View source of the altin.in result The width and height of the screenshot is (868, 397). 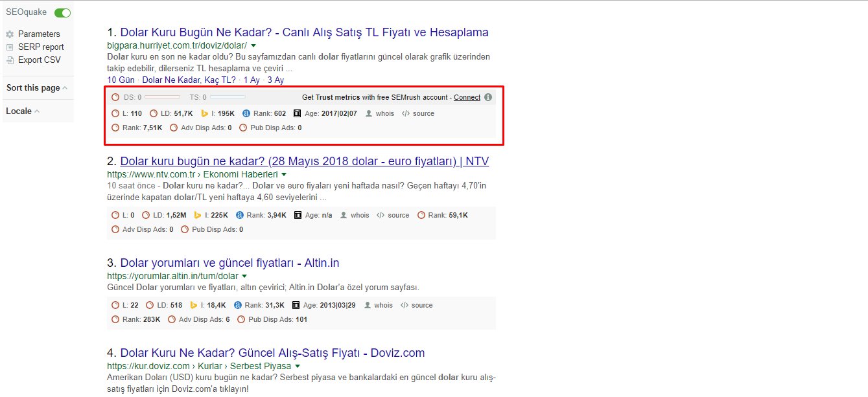click(x=417, y=305)
